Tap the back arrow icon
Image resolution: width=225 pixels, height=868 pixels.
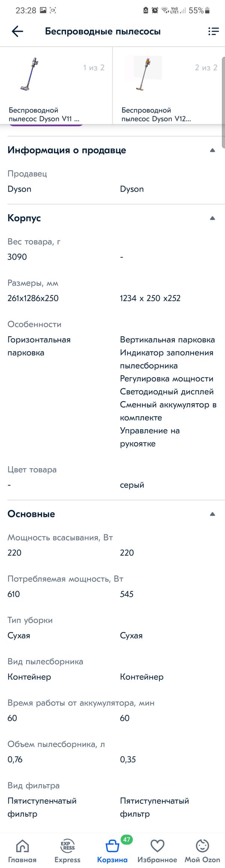point(17,32)
